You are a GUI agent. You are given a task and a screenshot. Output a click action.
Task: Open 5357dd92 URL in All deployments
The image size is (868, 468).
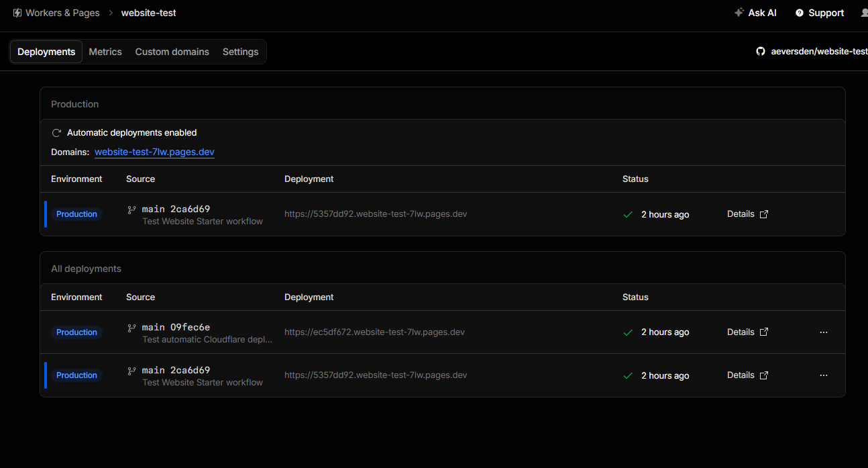coord(376,375)
